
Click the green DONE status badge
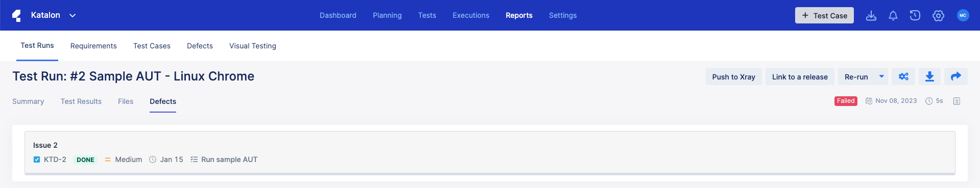(85, 159)
